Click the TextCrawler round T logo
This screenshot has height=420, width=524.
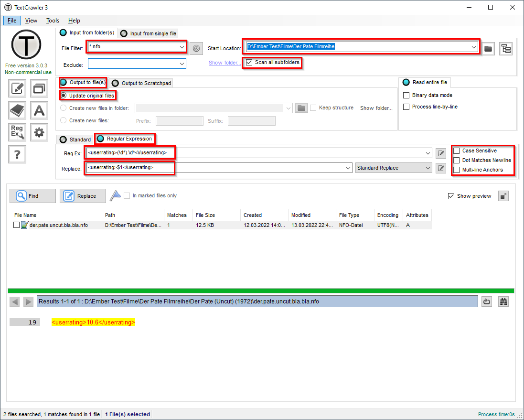(26, 44)
